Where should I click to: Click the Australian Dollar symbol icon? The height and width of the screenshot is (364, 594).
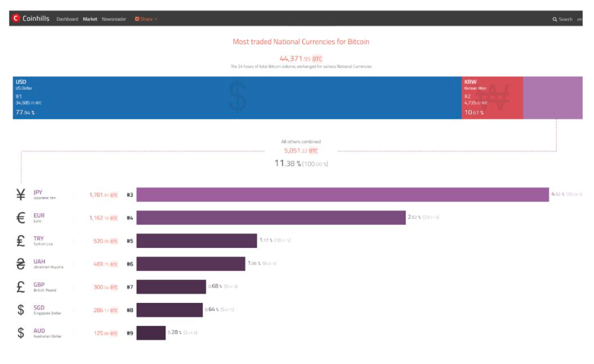click(21, 333)
